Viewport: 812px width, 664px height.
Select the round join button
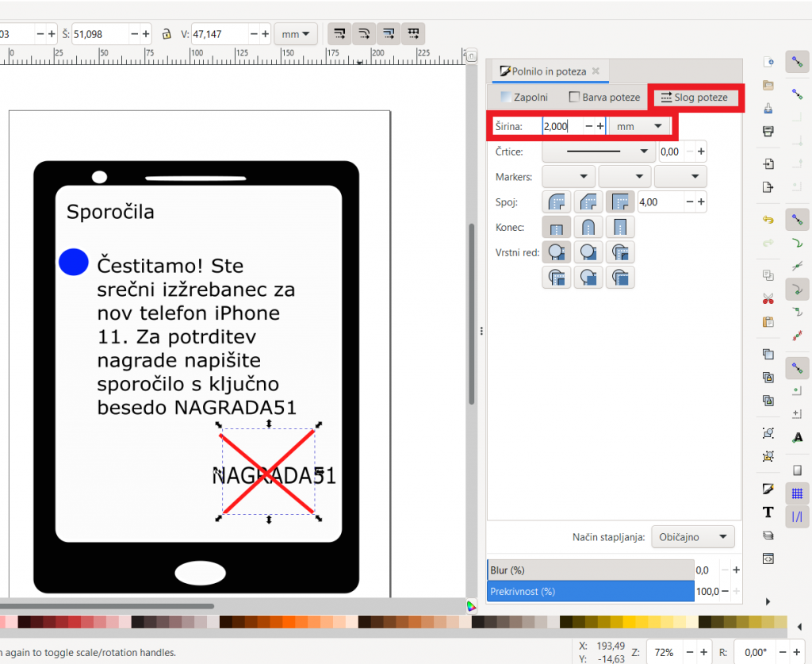(557, 202)
